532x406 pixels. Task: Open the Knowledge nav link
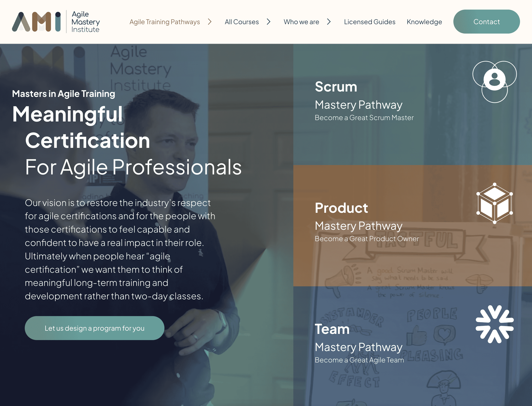click(x=424, y=22)
